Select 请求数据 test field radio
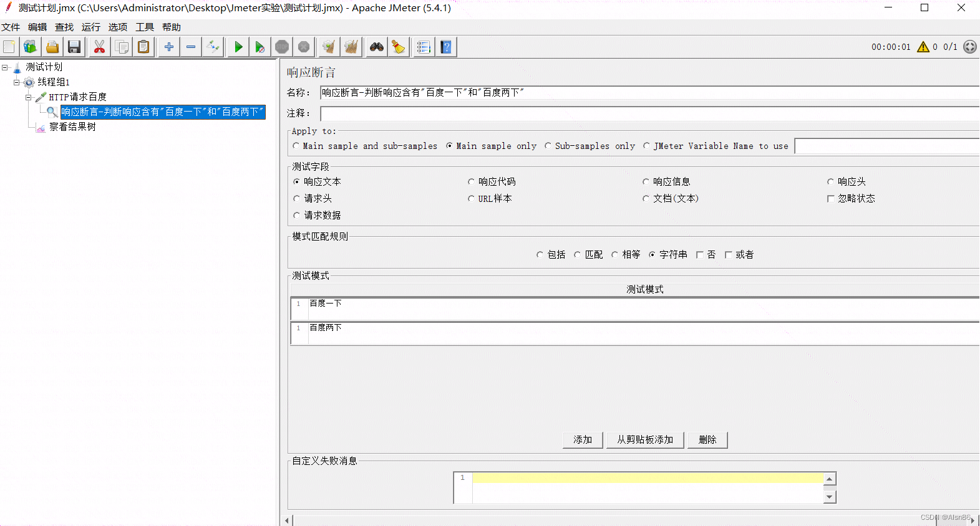 pyautogui.click(x=297, y=216)
